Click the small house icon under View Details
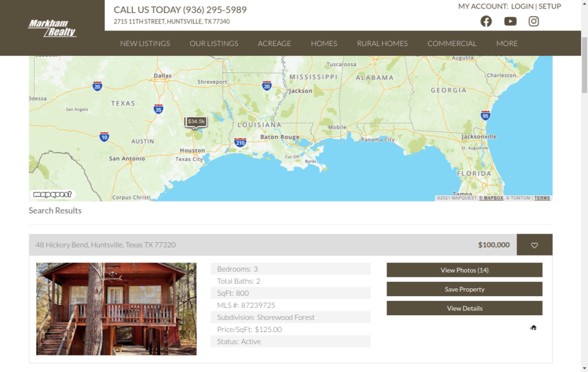Image resolution: width=588 pixels, height=372 pixels. [533, 327]
